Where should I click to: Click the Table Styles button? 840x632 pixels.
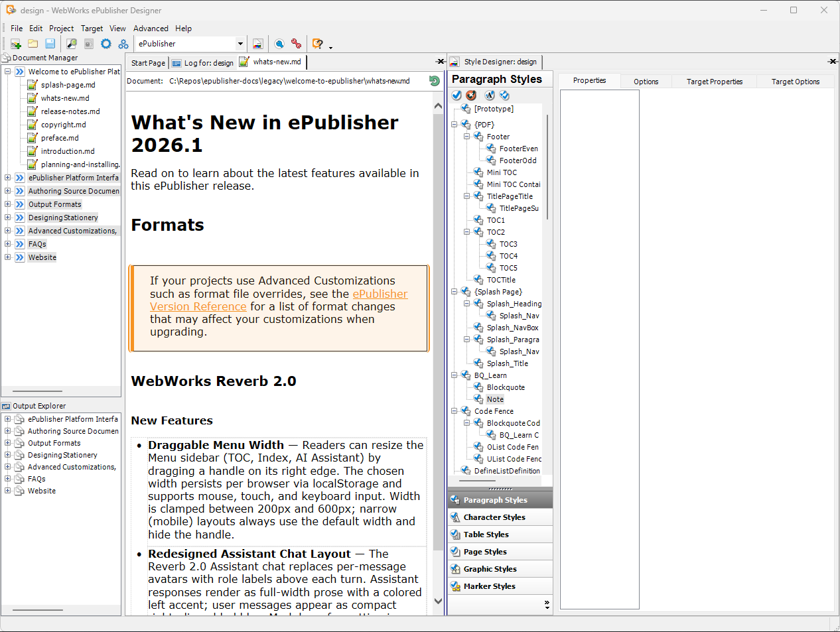500,535
